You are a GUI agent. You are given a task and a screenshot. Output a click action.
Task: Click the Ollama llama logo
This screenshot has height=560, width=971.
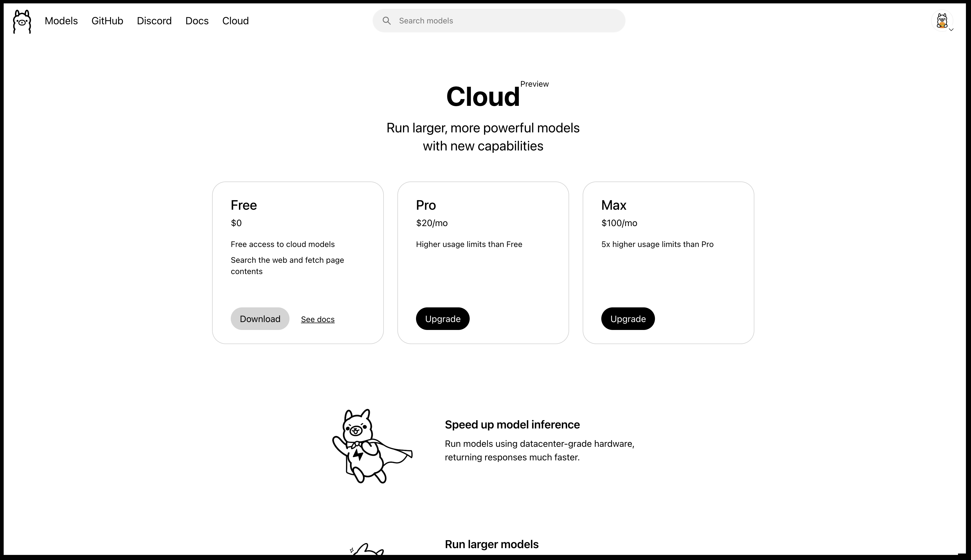coord(21,21)
